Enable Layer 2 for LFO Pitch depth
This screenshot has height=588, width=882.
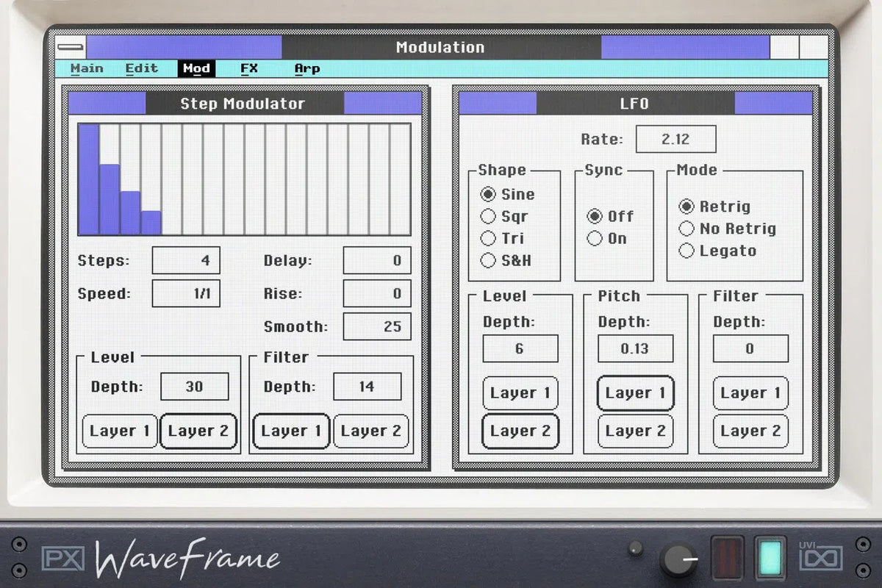coord(634,431)
